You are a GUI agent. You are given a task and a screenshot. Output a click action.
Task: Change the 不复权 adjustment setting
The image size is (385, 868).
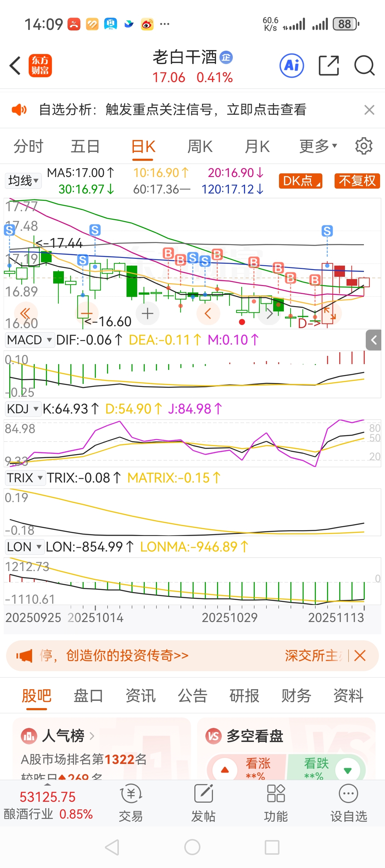click(x=357, y=181)
